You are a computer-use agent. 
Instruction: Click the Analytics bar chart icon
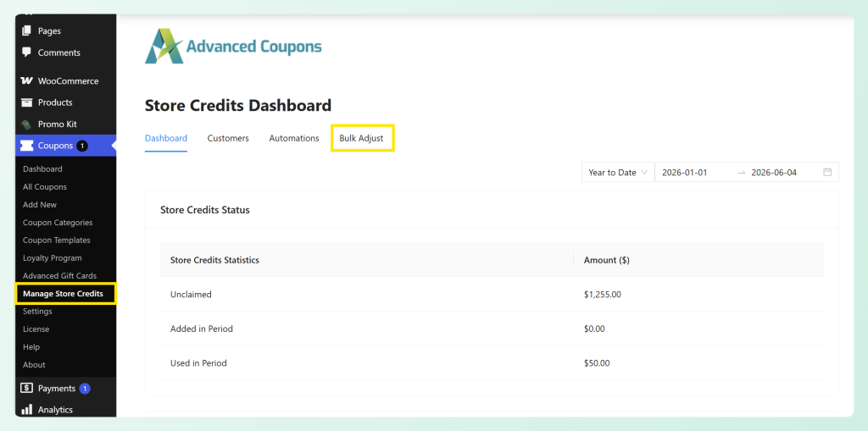(26, 410)
